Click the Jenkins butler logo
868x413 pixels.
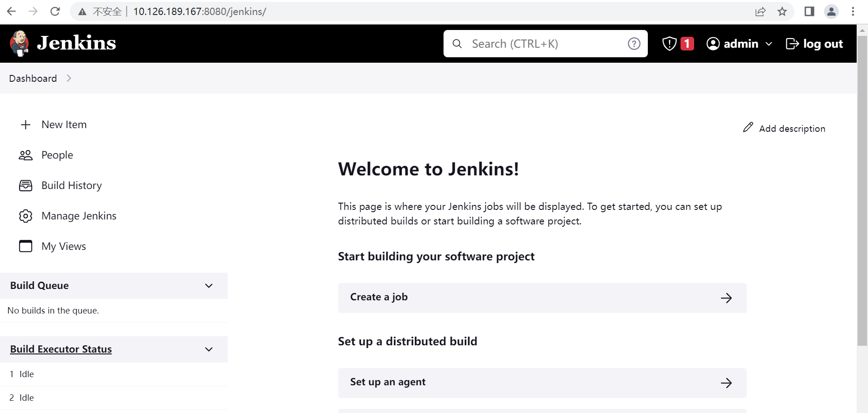coord(20,44)
